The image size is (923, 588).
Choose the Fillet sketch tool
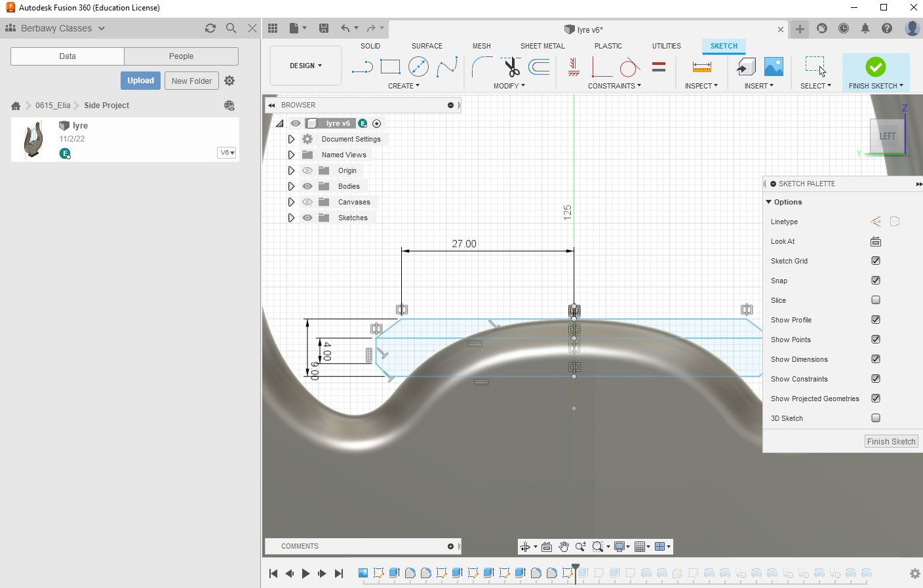(482, 67)
